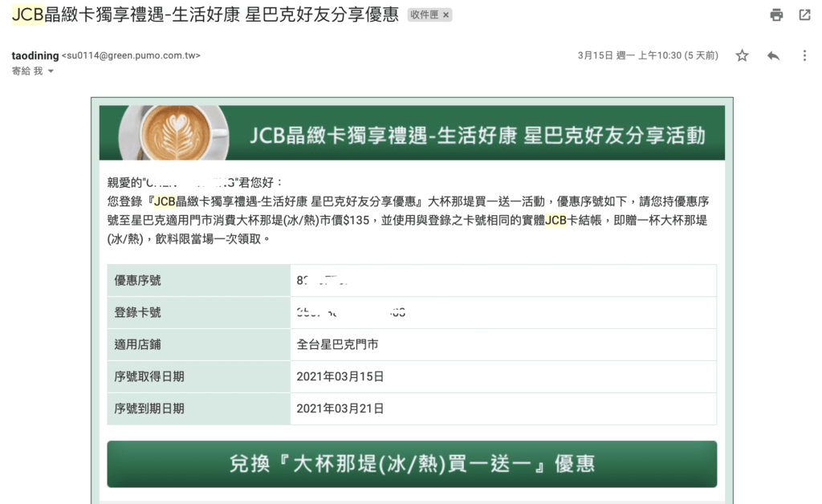Click the 優惠序號 row label
Image resolution: width=822 pixels, height=504 pixels.
(x=138, y=280)
